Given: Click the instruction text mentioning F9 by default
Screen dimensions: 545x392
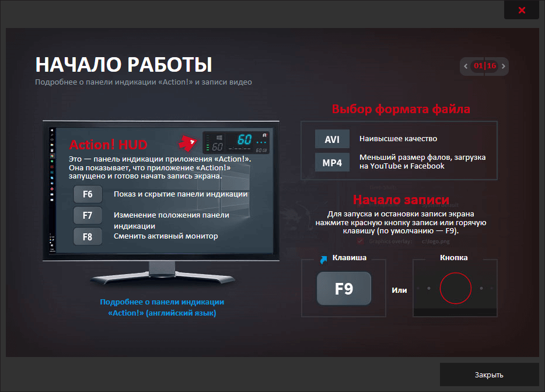Looking at the screenshot, I should (401, 222).
